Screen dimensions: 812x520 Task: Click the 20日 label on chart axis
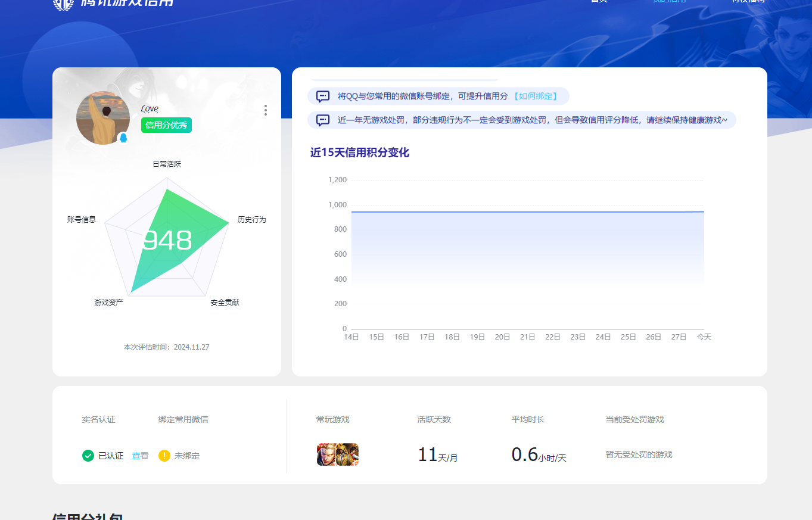point(503,337)
